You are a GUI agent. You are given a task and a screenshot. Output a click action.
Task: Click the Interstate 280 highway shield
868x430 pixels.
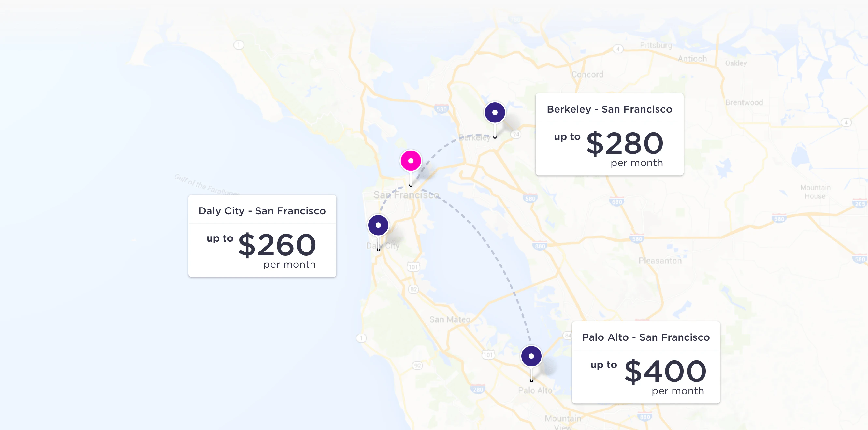478,390
